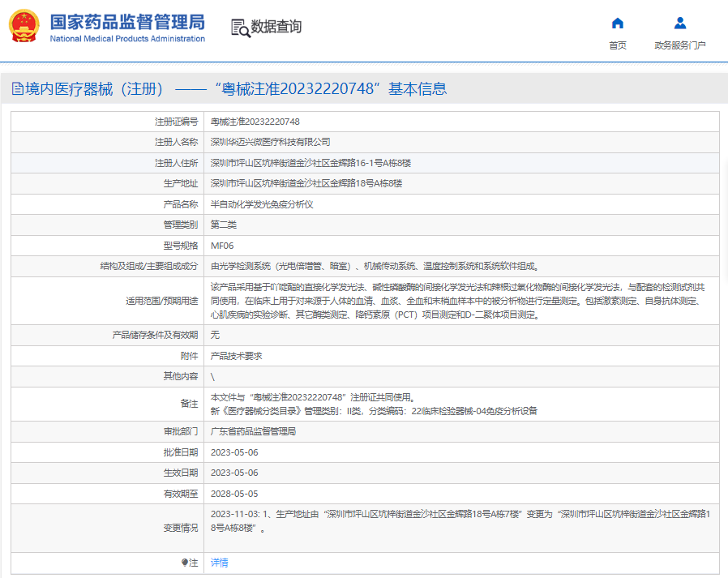Click registrant address ending 16-1号A栋8楼
Viewport: 728px width, 578px height.
[310, 163]
